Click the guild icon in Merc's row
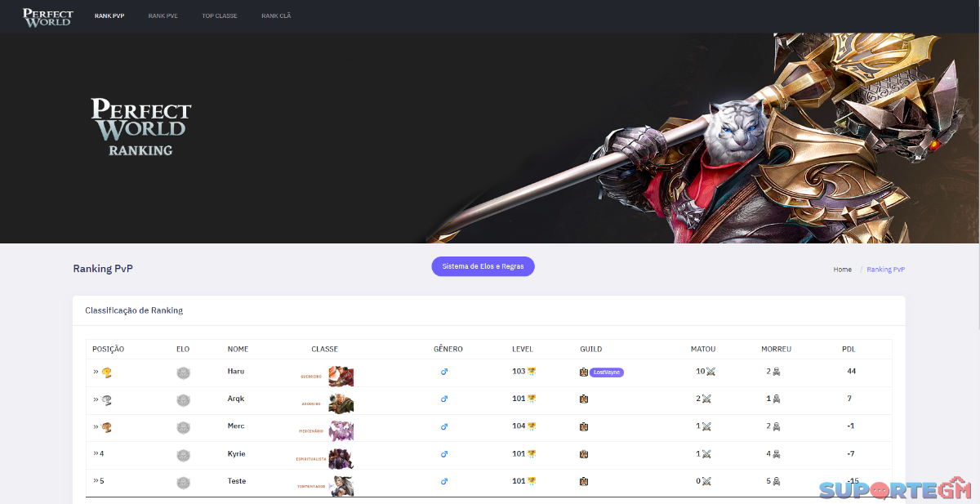The width and height of the screenshot is (980, 504). pos(584,426)
